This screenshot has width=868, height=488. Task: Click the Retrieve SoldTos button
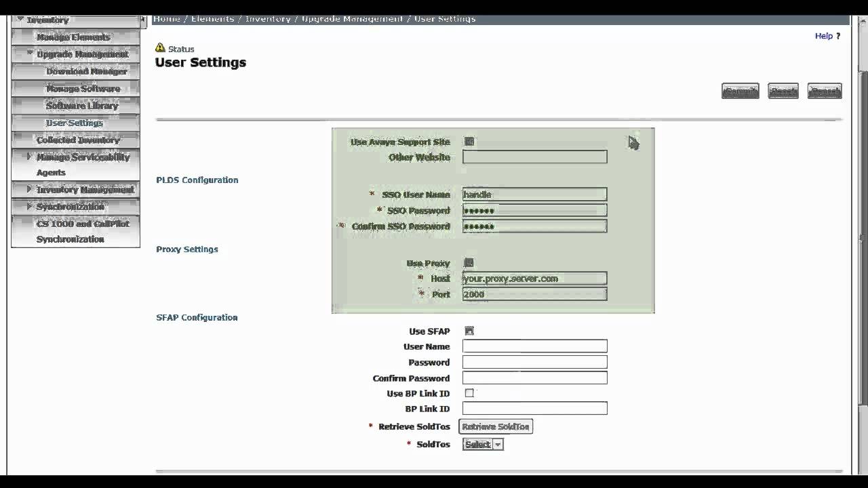[x=496, y=426]
